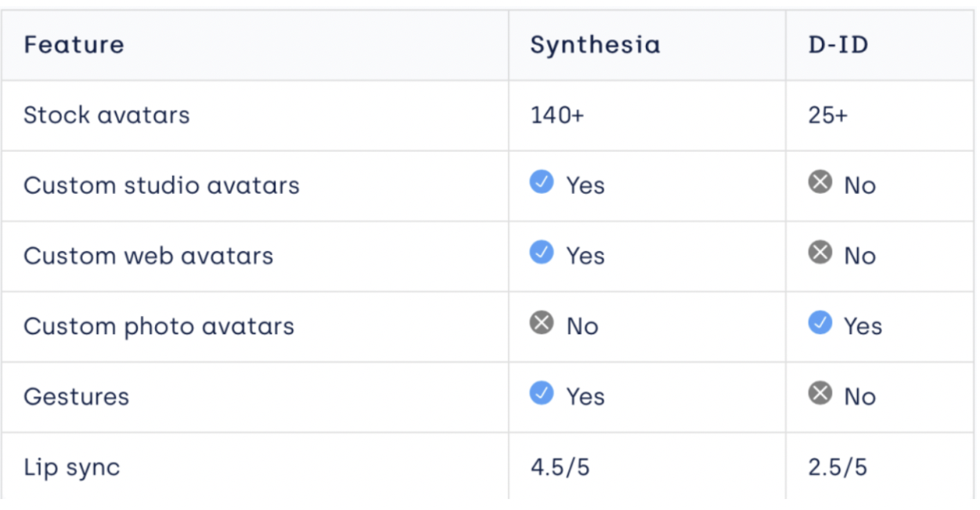Select the D-ID column header
The width and height of the screenshot is (980, 510).
[838, 45]
